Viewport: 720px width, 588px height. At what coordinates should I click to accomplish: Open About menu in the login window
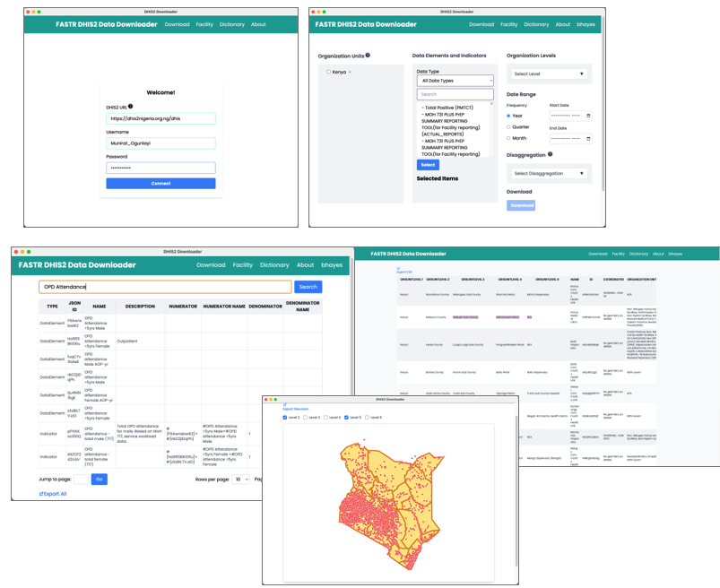[258, 24]
